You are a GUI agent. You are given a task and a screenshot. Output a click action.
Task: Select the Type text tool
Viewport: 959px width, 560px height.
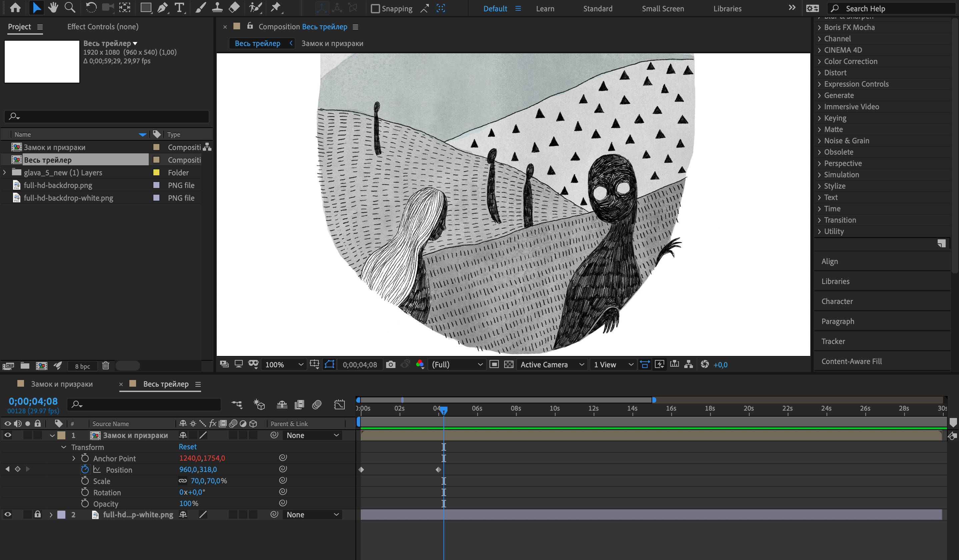pyautogui.click(x=179, y=8)
